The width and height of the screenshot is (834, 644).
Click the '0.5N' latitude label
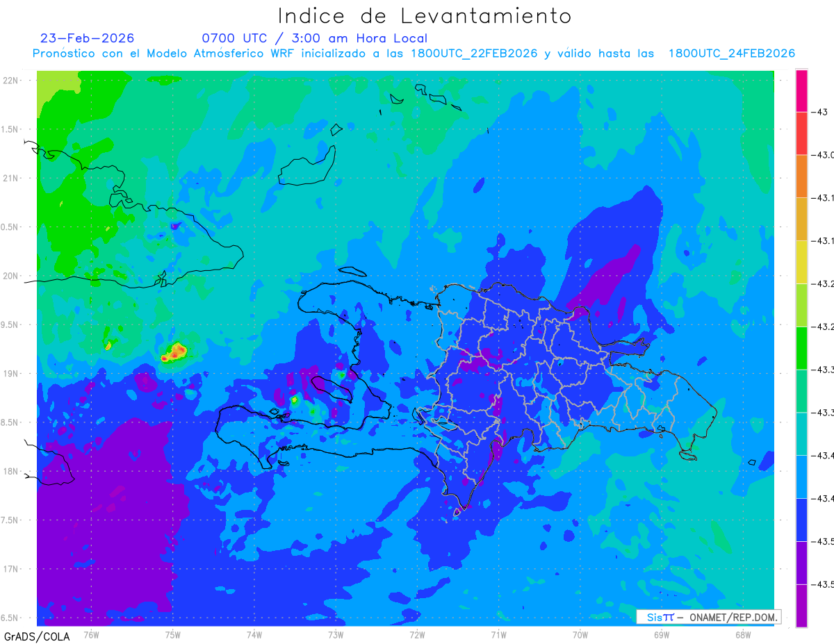[10, 227]
